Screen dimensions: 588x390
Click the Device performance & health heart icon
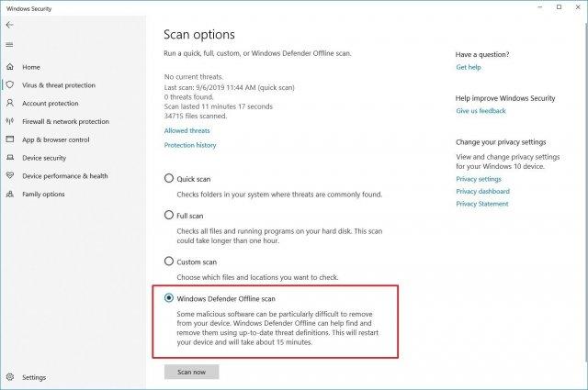click(10, 175)
